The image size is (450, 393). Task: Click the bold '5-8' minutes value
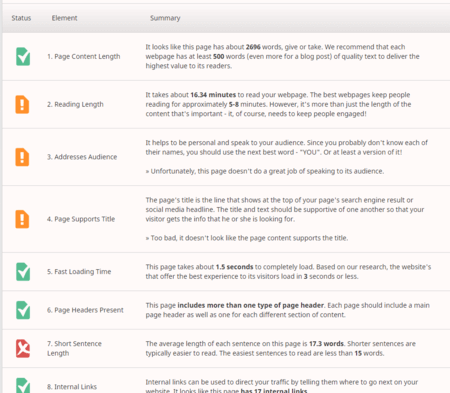click(234, 104)
